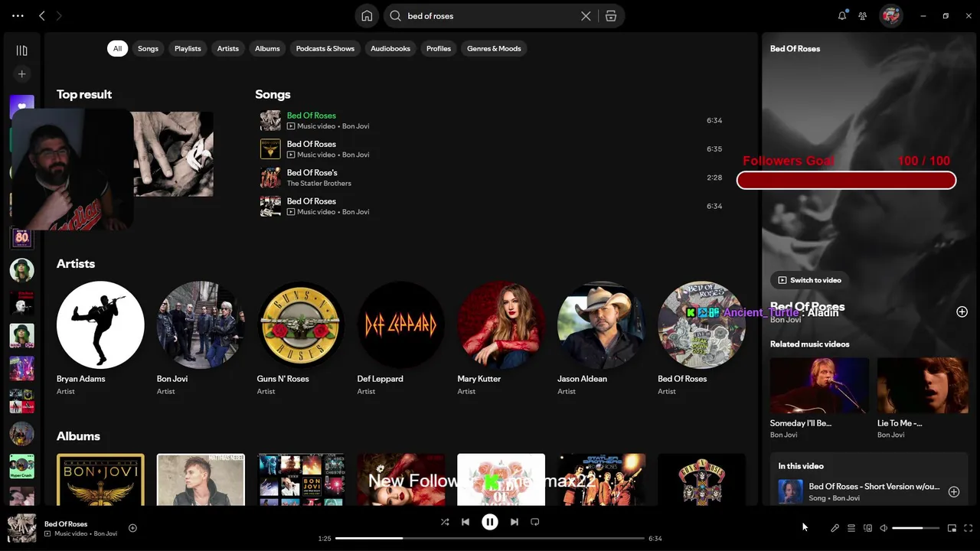Add Short Version song to library
The width and height of the screenshot is (980, 551).
tap(954, 492)
